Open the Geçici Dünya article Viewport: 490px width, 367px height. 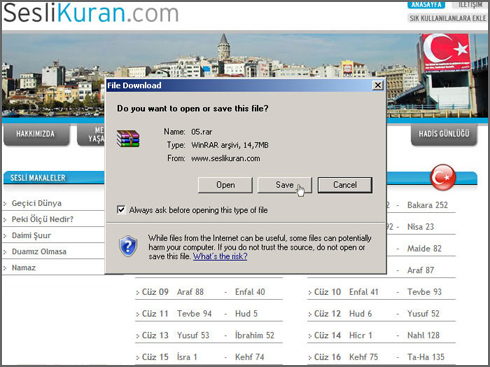tap(36, 203)
